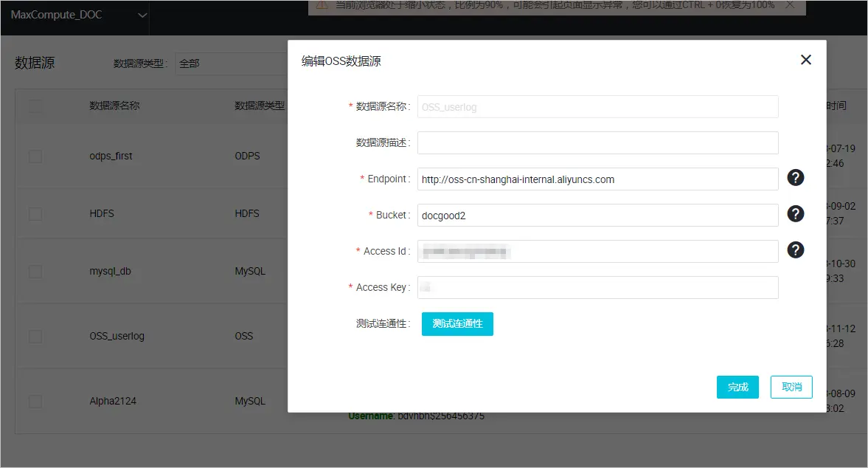
Task: Click the MySQL type cell for Alpha2124
Action: [250, 401]
